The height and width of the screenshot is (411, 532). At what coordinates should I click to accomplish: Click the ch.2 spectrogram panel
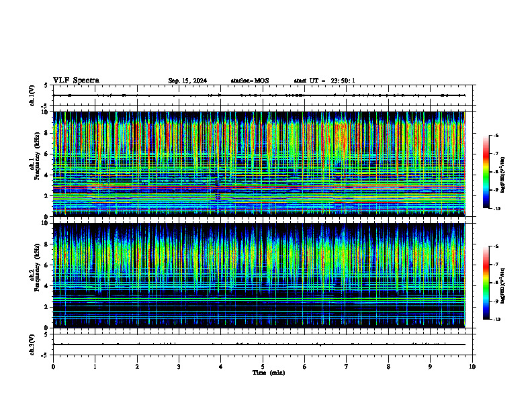point(259,275)
